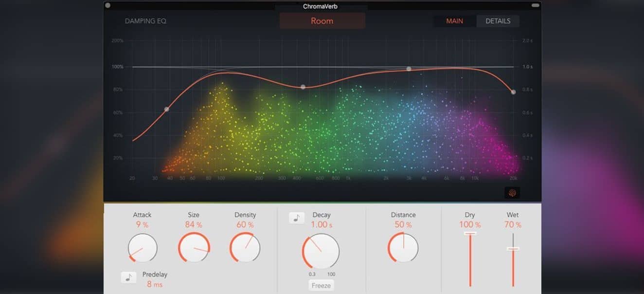Toggle the Predelay note sync button
Image resolution: width=644 pixels, height=294 pixels.
pyautogui.click(x=128, y=277)
